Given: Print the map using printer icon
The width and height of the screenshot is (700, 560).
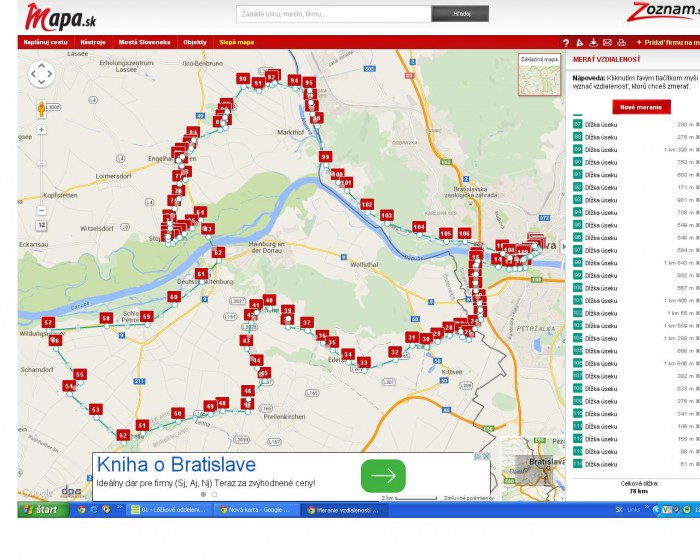Looking at the screenshot, I should point(621,43).
